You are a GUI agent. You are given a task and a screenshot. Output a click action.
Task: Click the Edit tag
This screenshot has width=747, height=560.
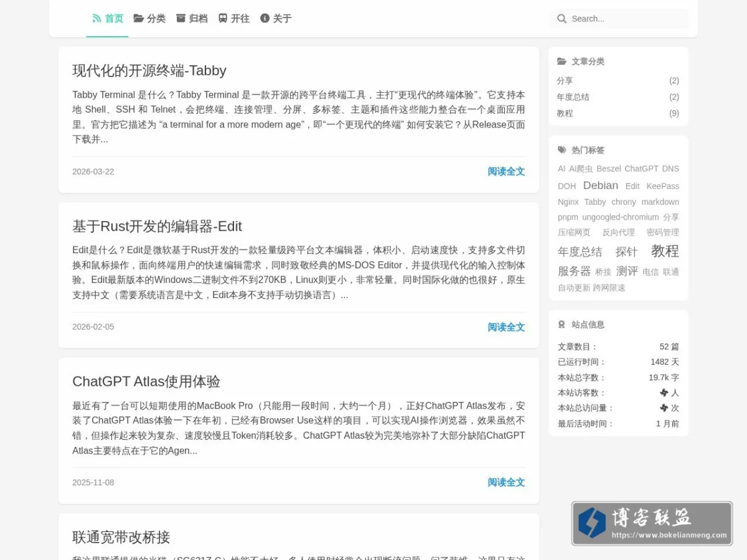pos(632,186)
